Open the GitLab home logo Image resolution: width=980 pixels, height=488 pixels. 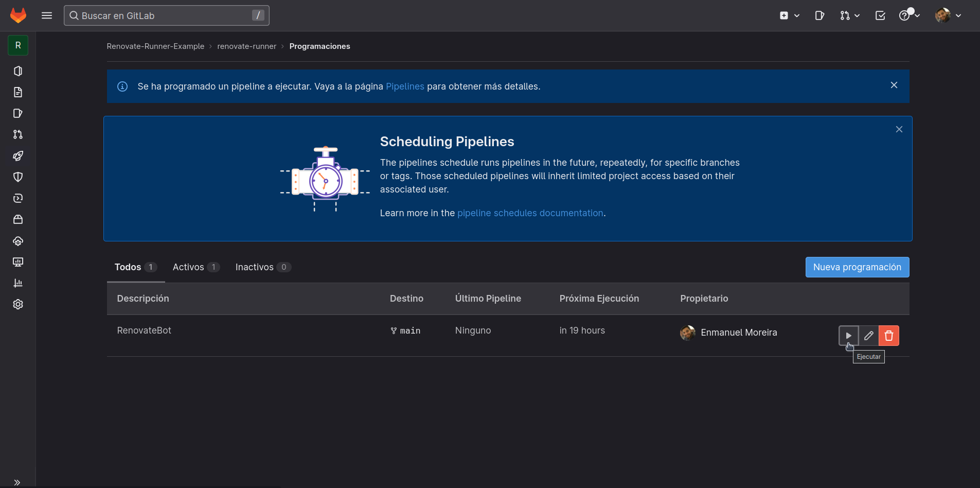pyautogui.click(x=18, y=15)
